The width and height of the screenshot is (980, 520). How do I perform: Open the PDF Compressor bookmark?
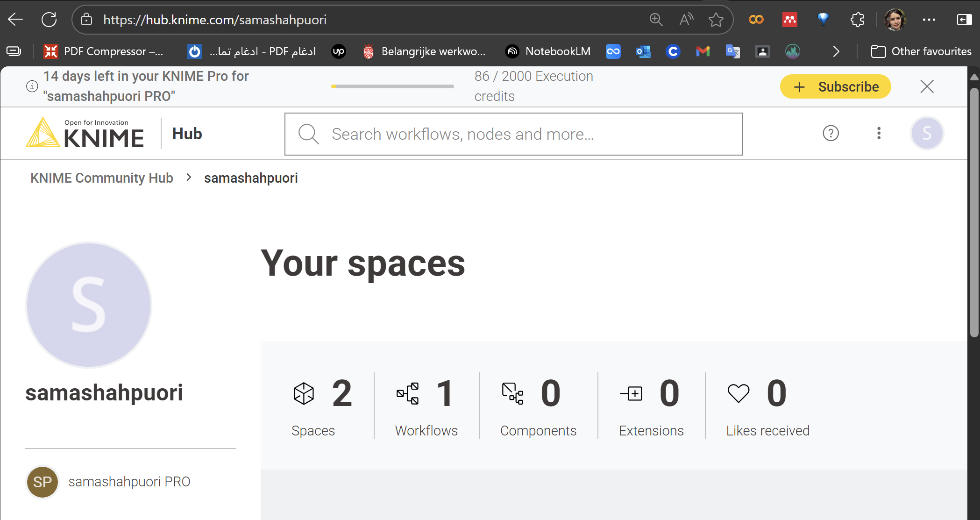tap(104, 51)
